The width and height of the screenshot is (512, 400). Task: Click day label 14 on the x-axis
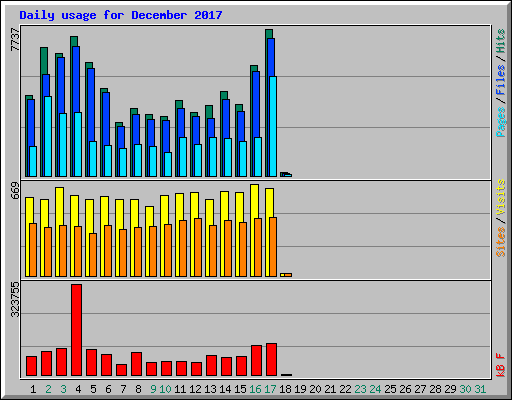[225, 389]
